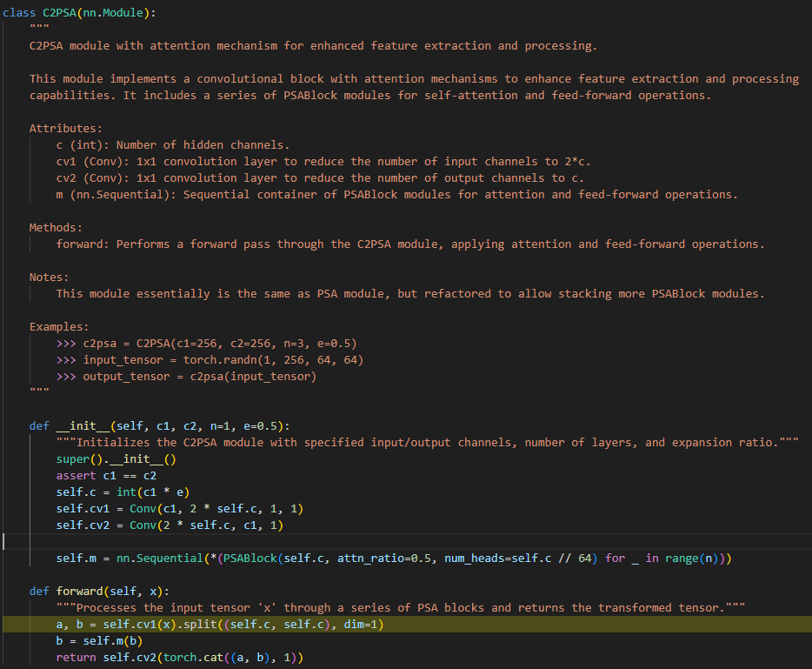The image size is (812, 669).
Task: Click the 'b = self.m(b)' line
Action: (x=99, y=641)
